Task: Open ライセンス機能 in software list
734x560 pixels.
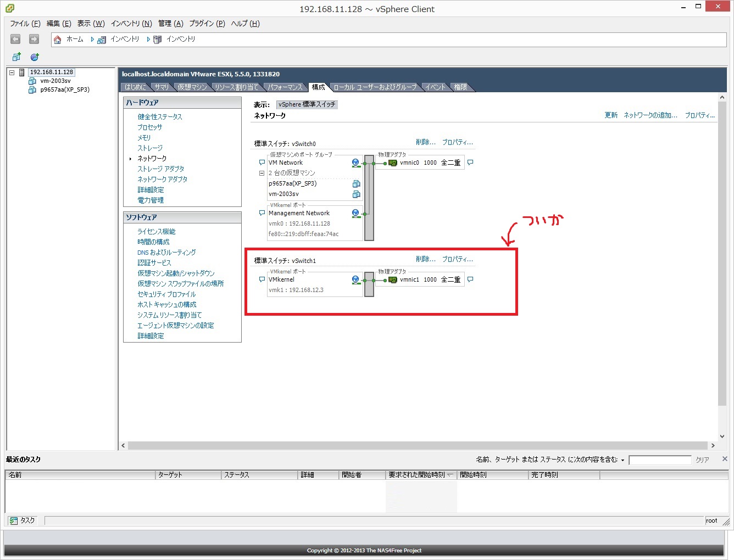Action: (157, 232)
